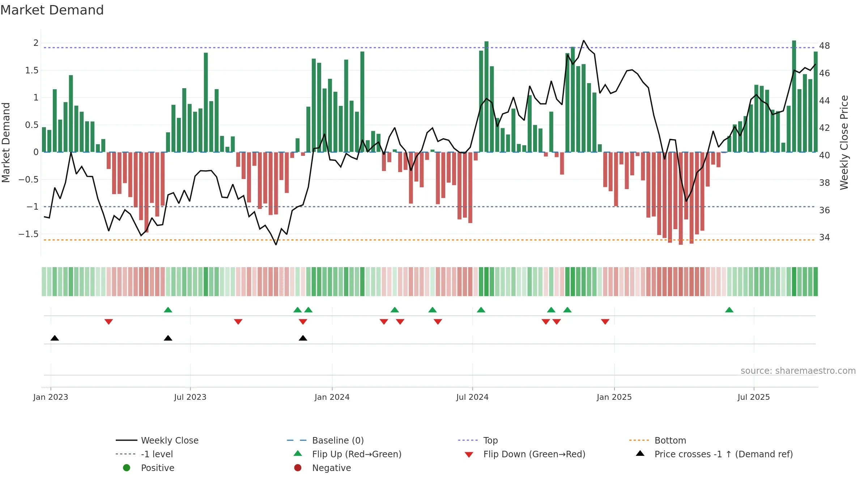Click the −1.5 tick on demand axis
This screenshot has width=868, height=488.
29,234
